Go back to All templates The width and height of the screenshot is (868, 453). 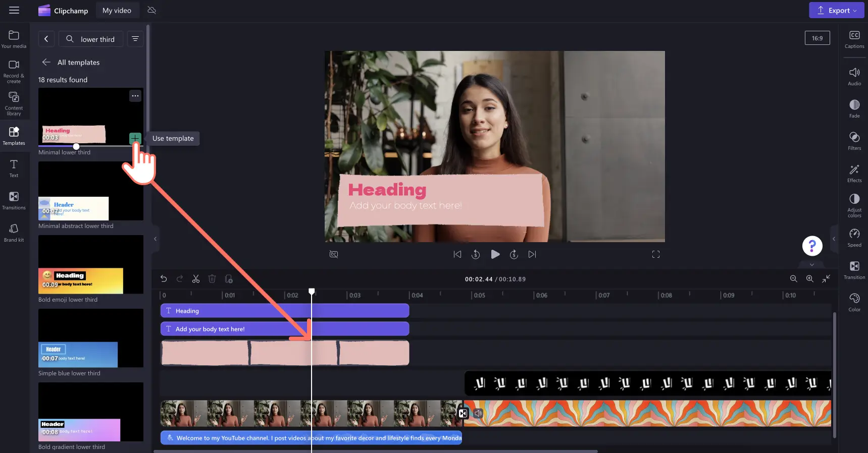pyautogui.click(x=71, y=62)
